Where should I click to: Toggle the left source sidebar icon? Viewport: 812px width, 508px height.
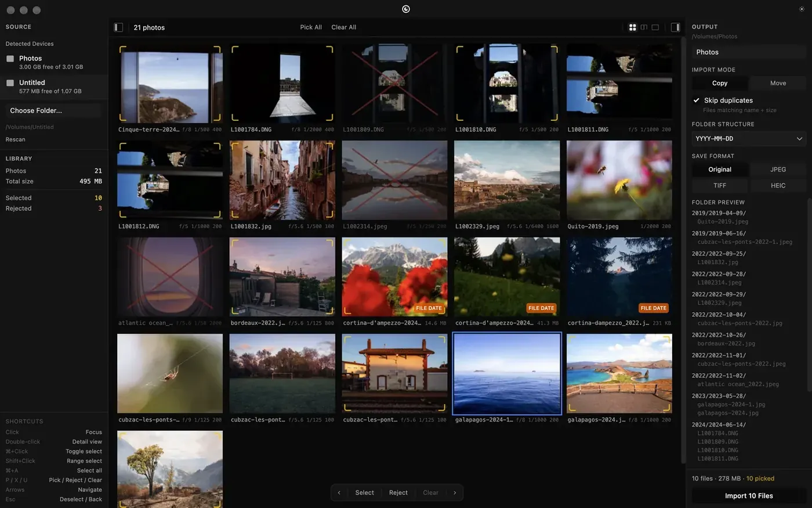pyautogui.click(x=118, y=27)
